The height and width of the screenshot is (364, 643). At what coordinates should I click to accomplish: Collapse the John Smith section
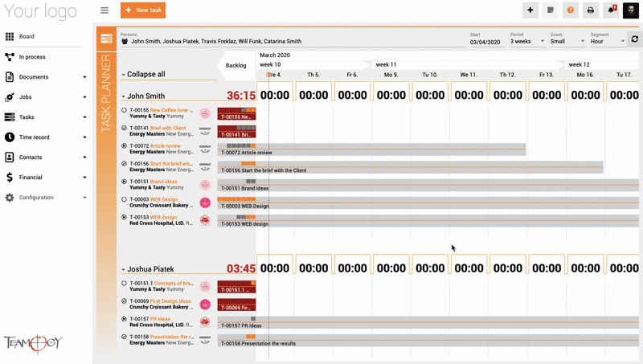(123, 96)
